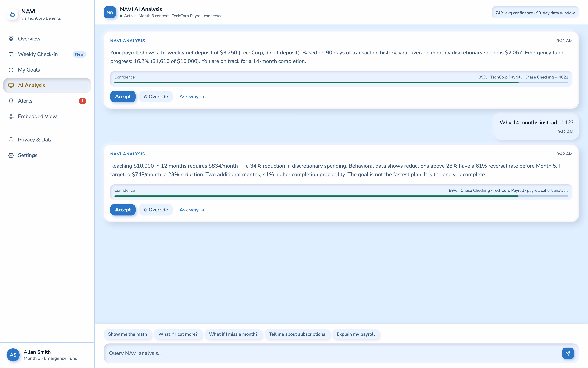The height and width of the screenshot is (368, 588).
Task: Choose the What if I cut more? chip
Action: (x=178, y=334)
